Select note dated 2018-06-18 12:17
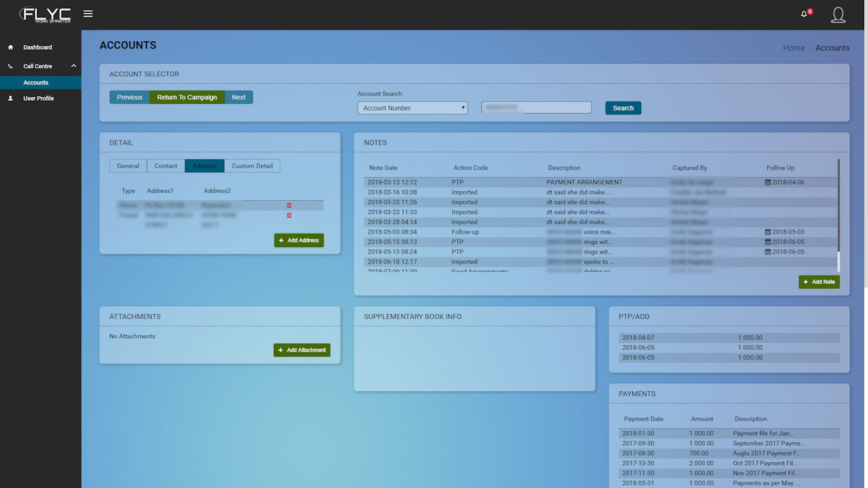This screenshot has width=868, height=488. coord(601,262)
